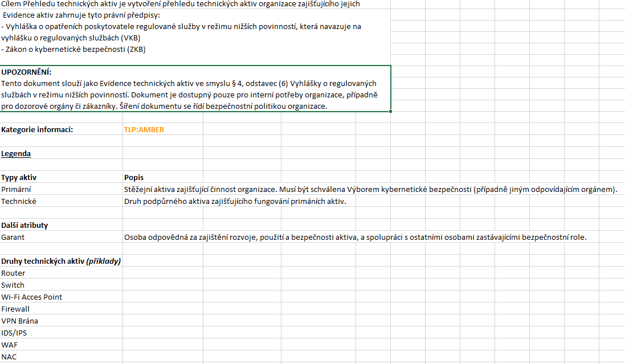This screenshot has width=625, height=364.
Task: Select the description starting "Druh podpůrného aktiva"
Action: (235, 202)
